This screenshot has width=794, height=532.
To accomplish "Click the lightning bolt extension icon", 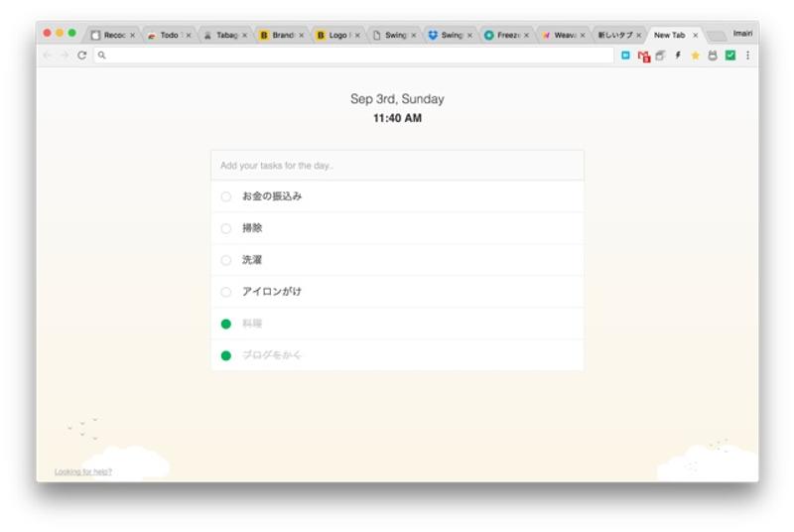I will click(678, 56).
